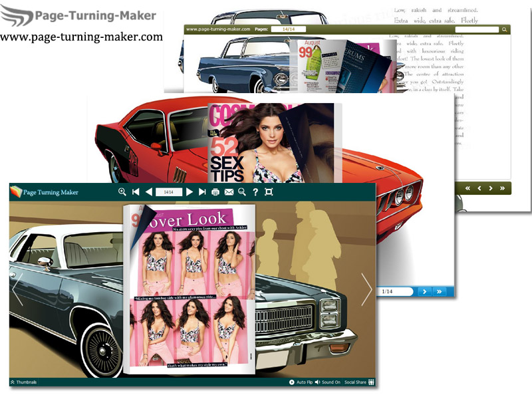This screenshot has height=399, width=532.
Task: Share the flipbook by email envelope icon
Action: tap(229, 192)
